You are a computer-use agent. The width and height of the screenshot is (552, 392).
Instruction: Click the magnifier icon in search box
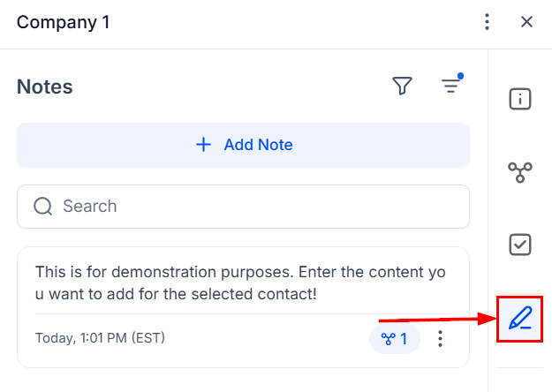coord(43,207)
